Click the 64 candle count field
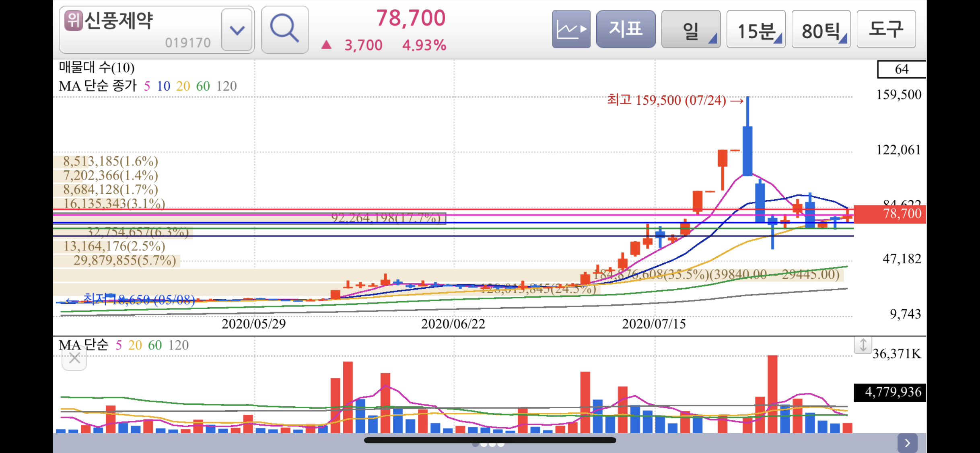Viewport: 980px width, 453px height. [x=901, y=69]
